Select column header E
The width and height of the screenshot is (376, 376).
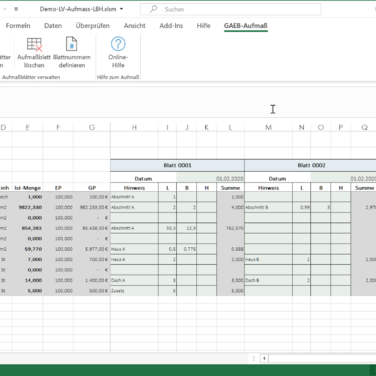coord(27,127)
